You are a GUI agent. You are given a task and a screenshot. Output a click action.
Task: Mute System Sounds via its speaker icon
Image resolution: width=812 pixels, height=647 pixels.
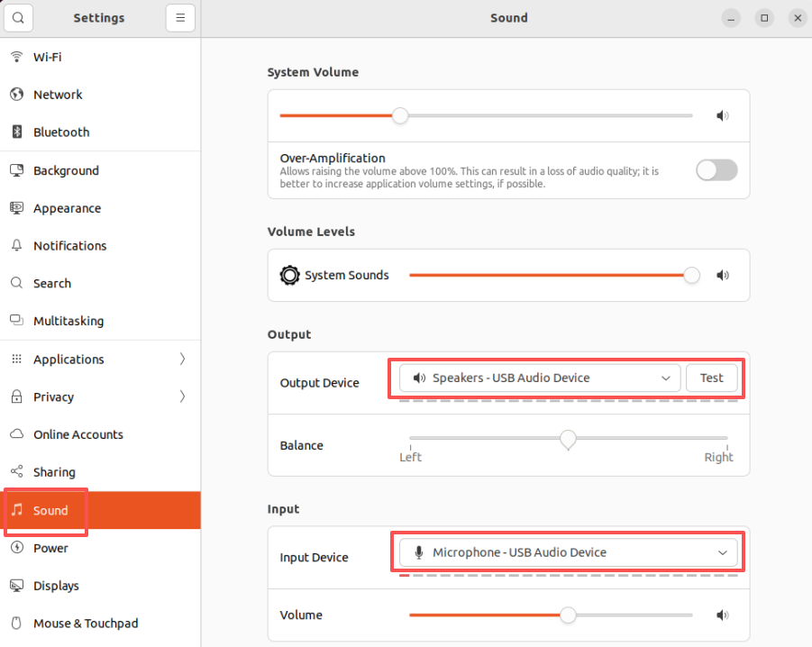723,275
